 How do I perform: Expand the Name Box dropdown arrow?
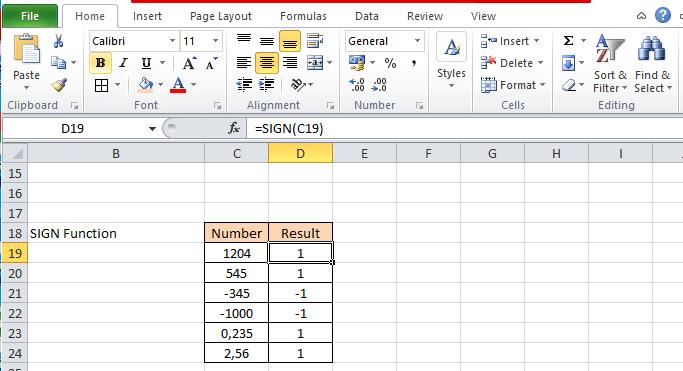[x=152, y=129]
